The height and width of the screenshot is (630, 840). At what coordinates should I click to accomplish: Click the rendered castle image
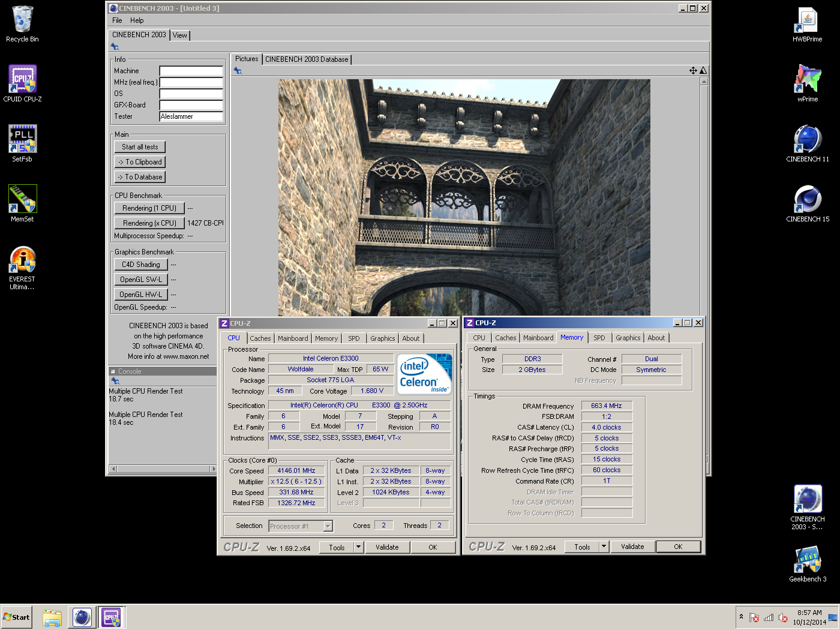464,198
